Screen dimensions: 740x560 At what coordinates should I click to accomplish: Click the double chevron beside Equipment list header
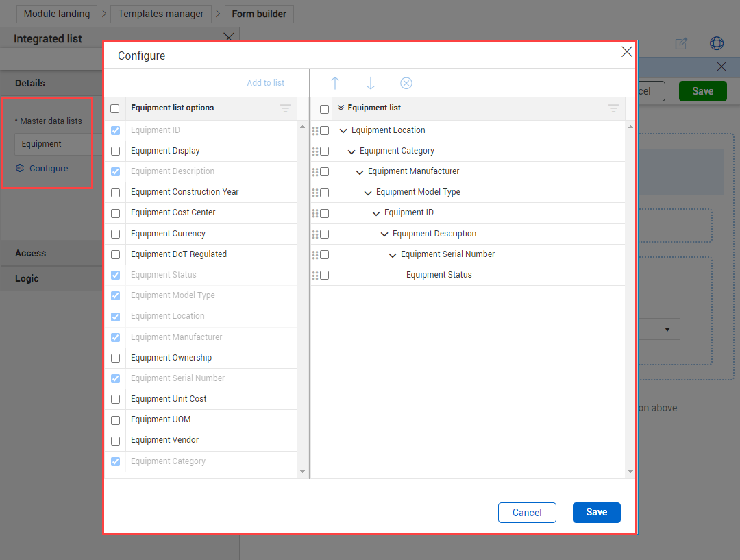341,108
